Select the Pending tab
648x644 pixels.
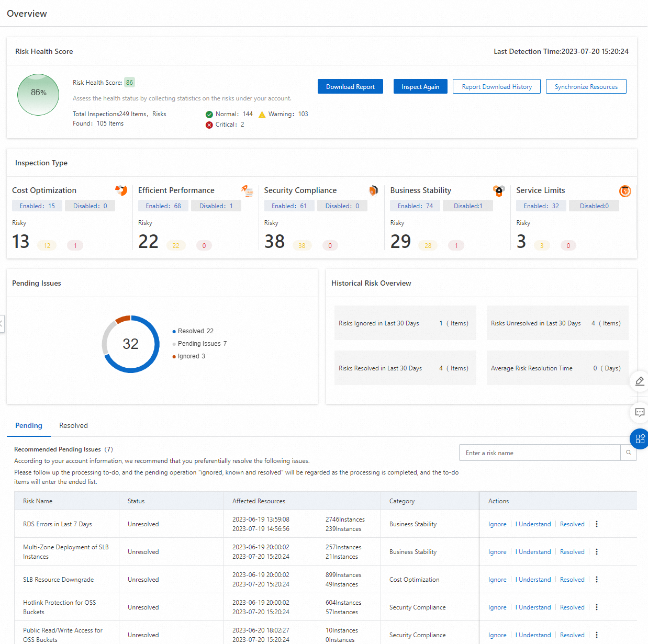point(29,426)
